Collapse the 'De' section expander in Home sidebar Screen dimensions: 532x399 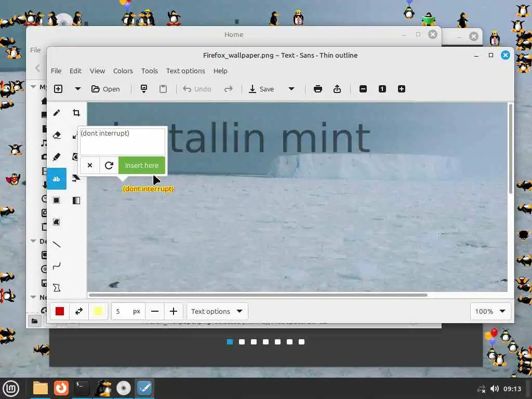pyautogui.click(x=33, y=241)
